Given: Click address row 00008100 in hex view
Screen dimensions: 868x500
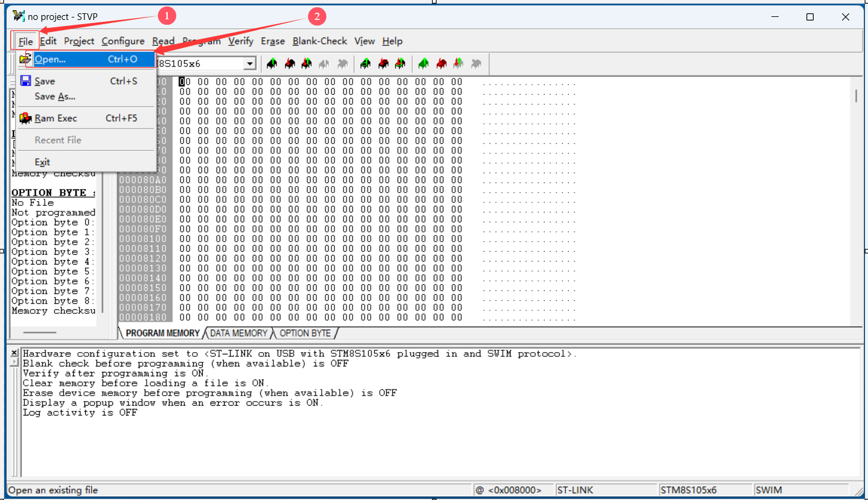Looking at the screenshot, I should pyautogui.click(x=143, y=239).
